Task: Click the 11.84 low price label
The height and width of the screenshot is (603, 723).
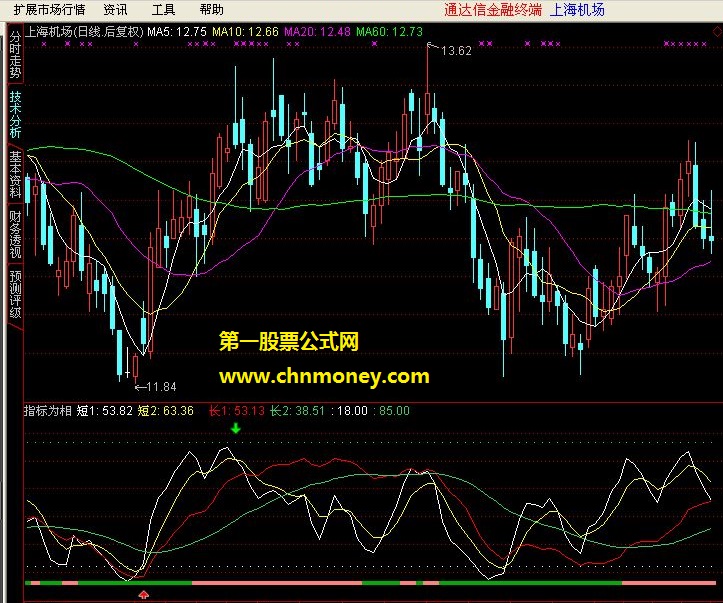Action: (x=161, y=387)
